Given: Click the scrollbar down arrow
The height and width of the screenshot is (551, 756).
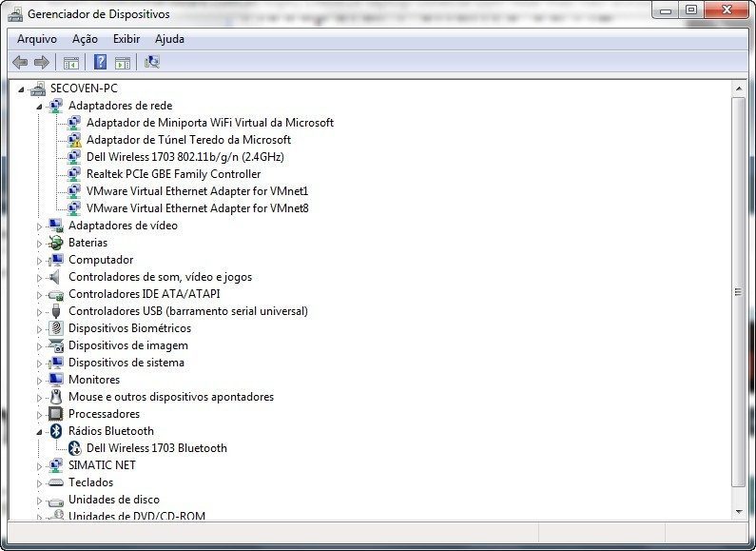Looking at the screenshot, I should click(x=739, y=512).
